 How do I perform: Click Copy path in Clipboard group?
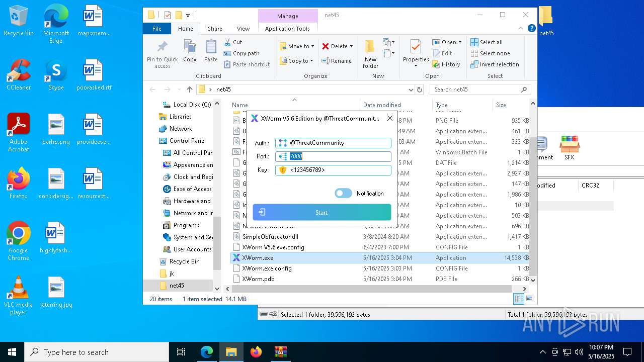tap(242, 53)
